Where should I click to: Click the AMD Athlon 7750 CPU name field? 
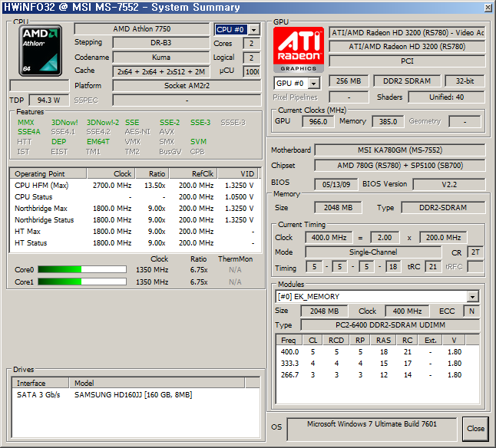point(142,28)
